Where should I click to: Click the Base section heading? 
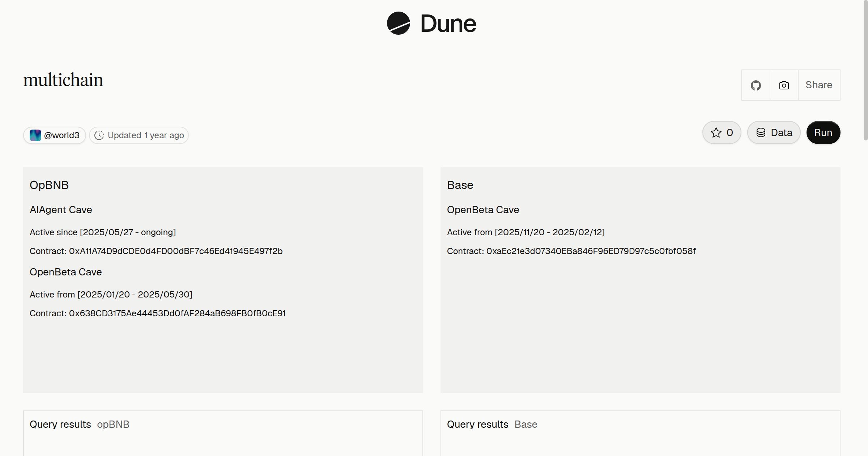pyautogui.click(x=460, y=185)
